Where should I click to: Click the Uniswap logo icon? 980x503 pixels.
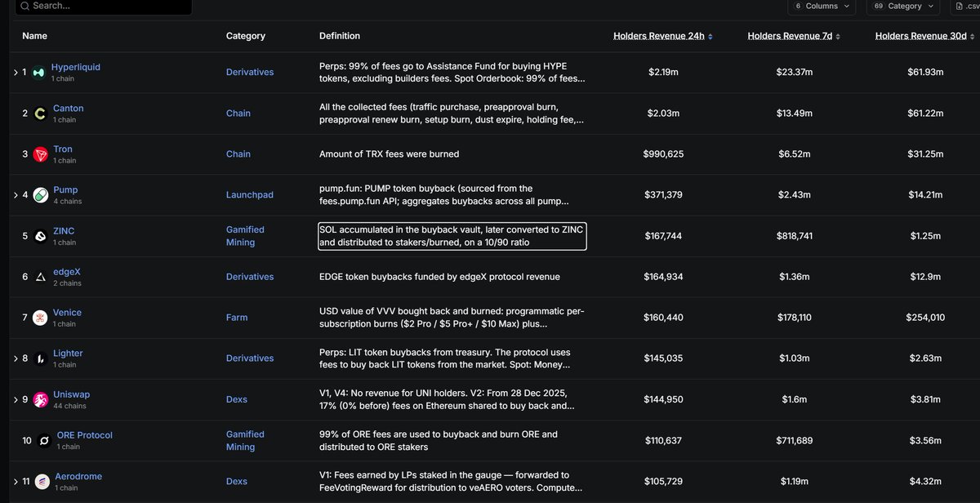[x=40, y=399]
